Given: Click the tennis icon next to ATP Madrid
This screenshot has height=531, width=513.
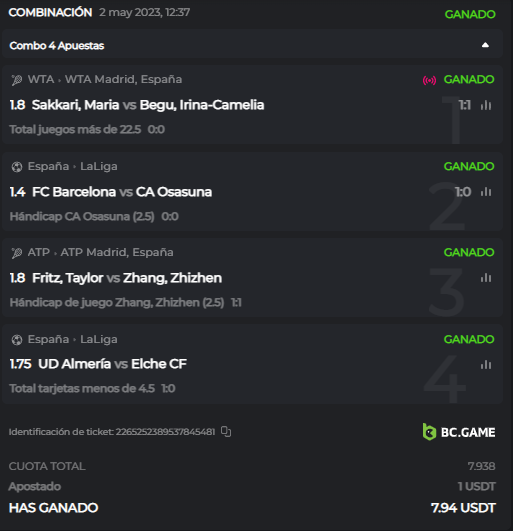Looking at the screenshot, I should click(17, 253).
